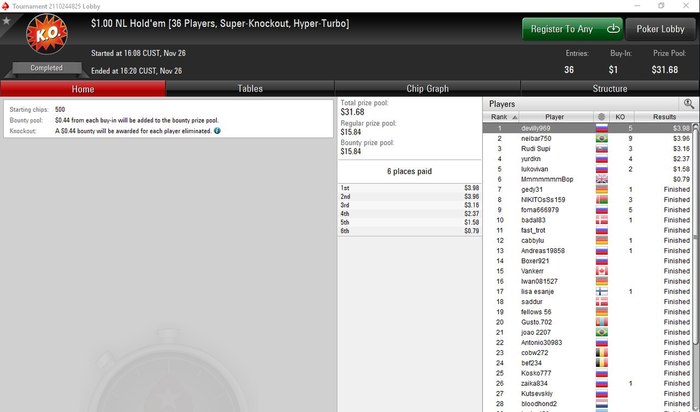Open the player search magnifier icon

(x=688, y=104)
